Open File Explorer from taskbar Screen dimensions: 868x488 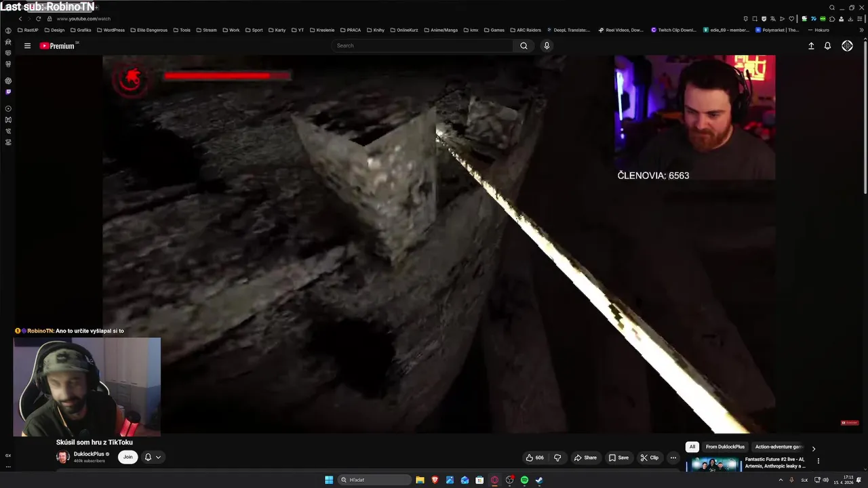point(420,480)
